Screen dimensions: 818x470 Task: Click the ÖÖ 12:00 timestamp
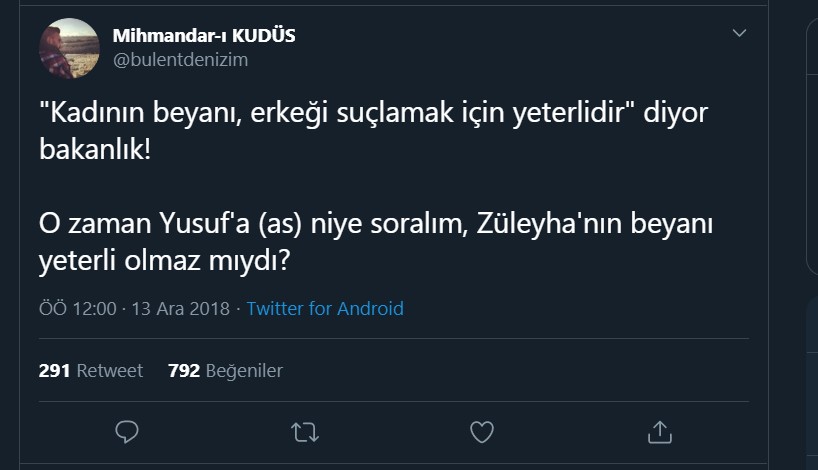(x=78, y=308)
